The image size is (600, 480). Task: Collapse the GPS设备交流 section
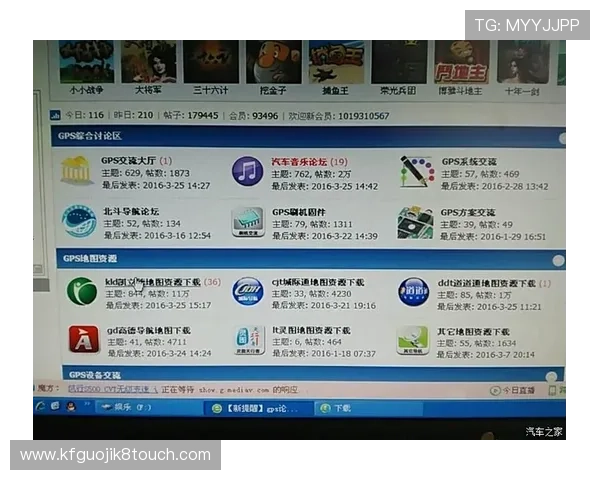click(x=551, y=376)
